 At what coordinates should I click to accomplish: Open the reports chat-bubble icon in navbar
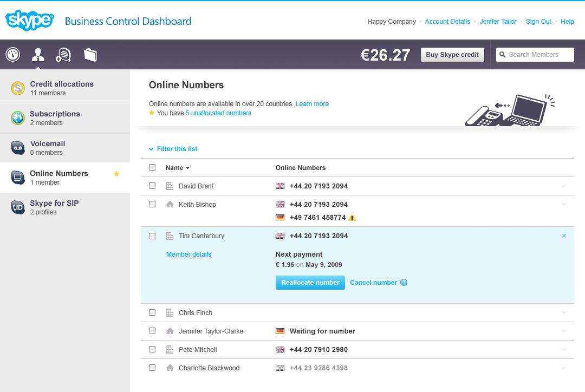[x=63, y=55]
